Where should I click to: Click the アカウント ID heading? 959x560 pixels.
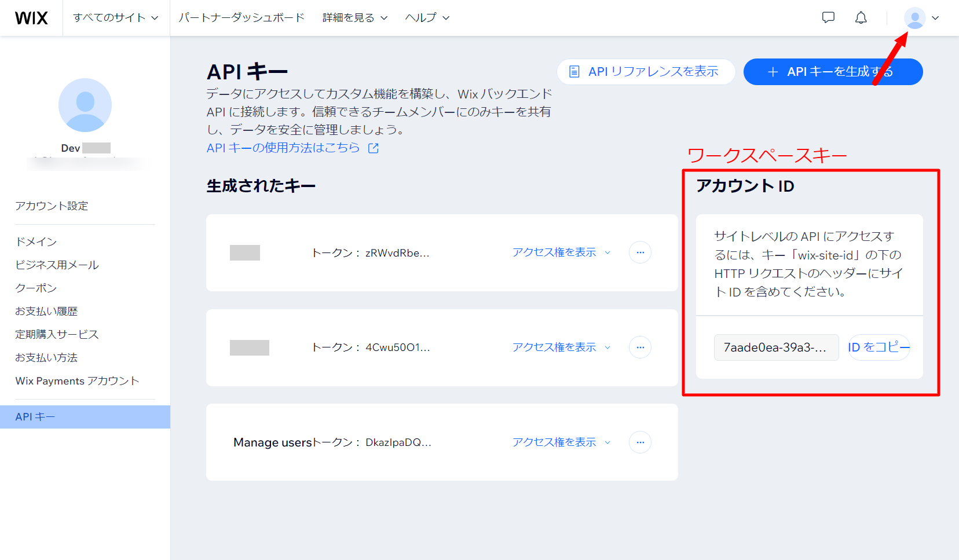(x=745, y=186)
